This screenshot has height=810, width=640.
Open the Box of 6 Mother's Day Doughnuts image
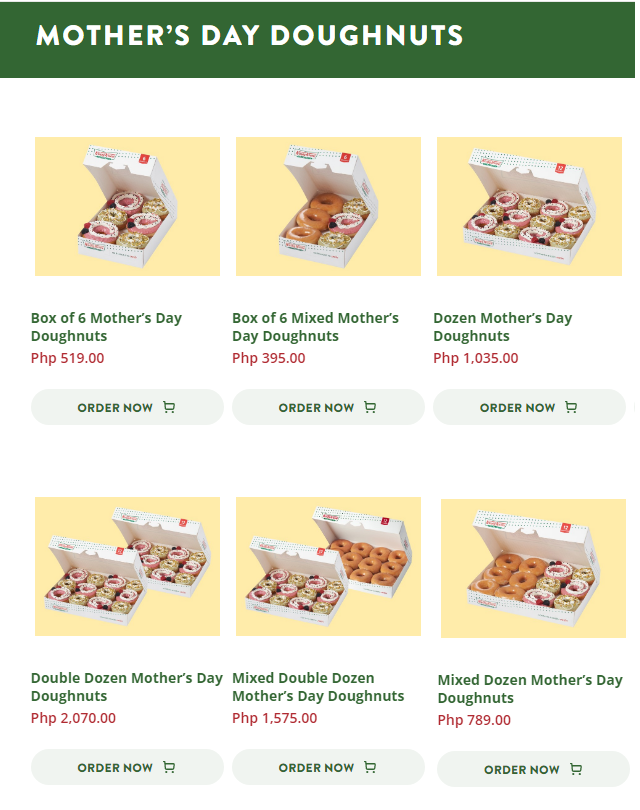(127, 206)
